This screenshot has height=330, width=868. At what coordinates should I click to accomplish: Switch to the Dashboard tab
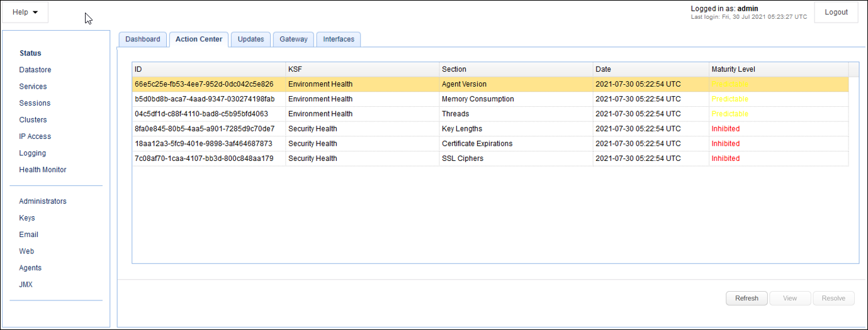click(x=143, y=39)
